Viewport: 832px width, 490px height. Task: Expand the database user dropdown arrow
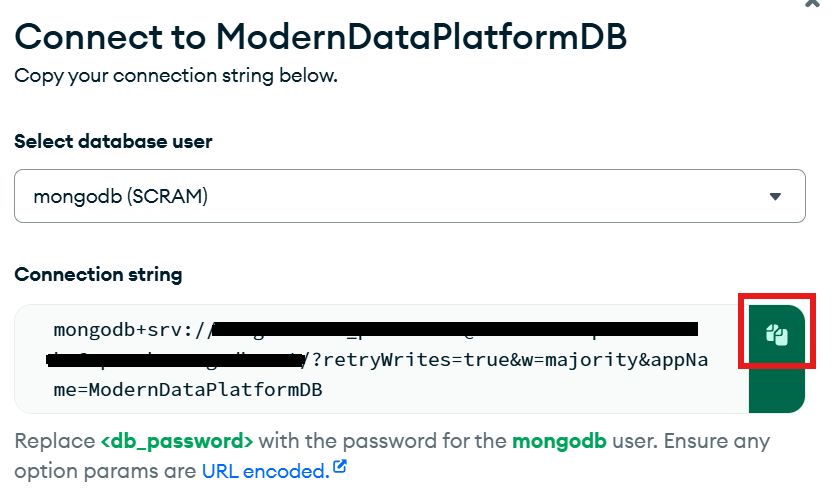pos(775,197)
